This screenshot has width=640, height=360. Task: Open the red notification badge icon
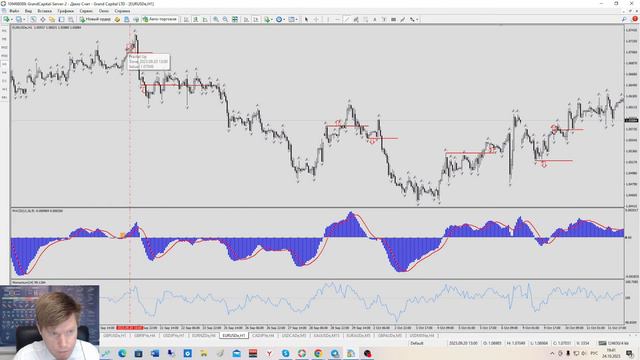tap(635, 19)
